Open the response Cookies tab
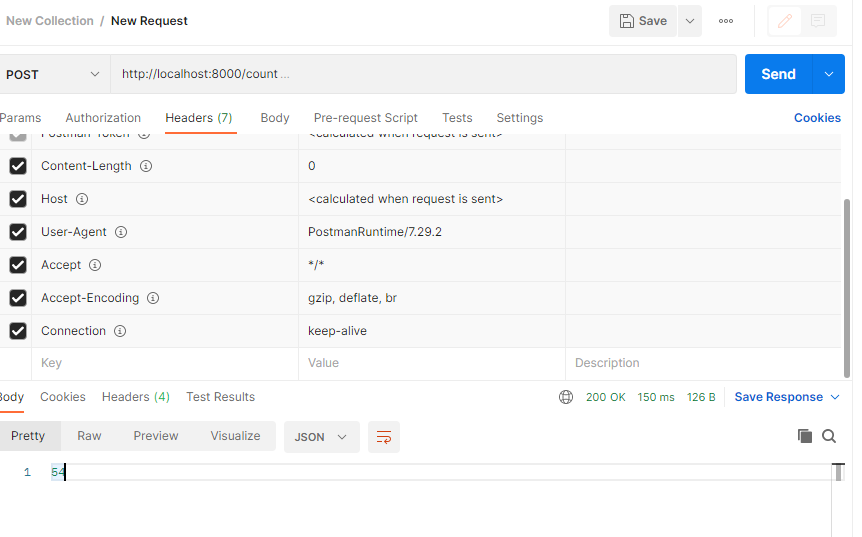 click(63, 397)
